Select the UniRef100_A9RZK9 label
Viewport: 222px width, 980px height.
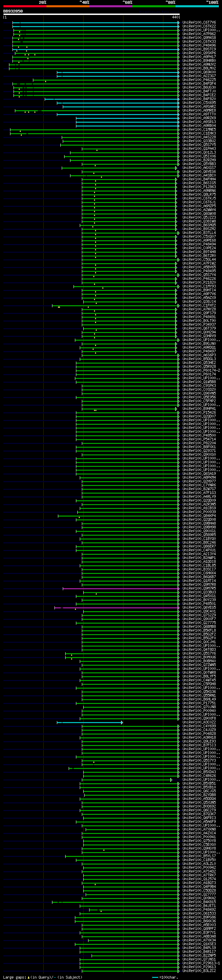pyautogui.click(x=199, y=118)
